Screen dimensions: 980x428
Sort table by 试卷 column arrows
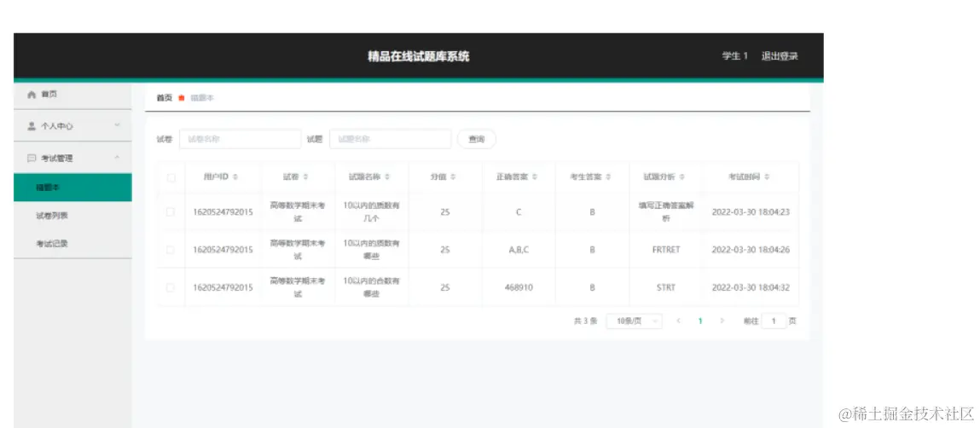point(305,177)
